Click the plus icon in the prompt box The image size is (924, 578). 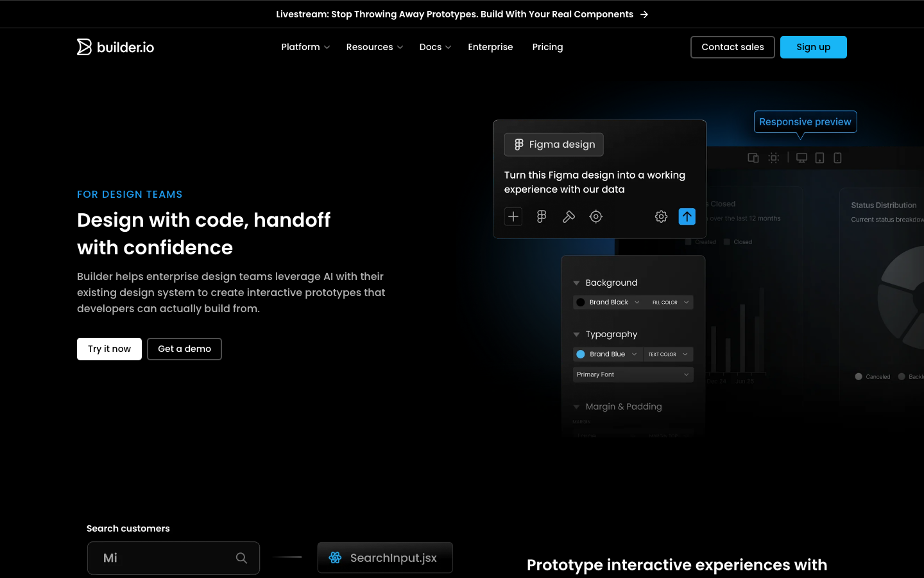[x=513, y=216]
